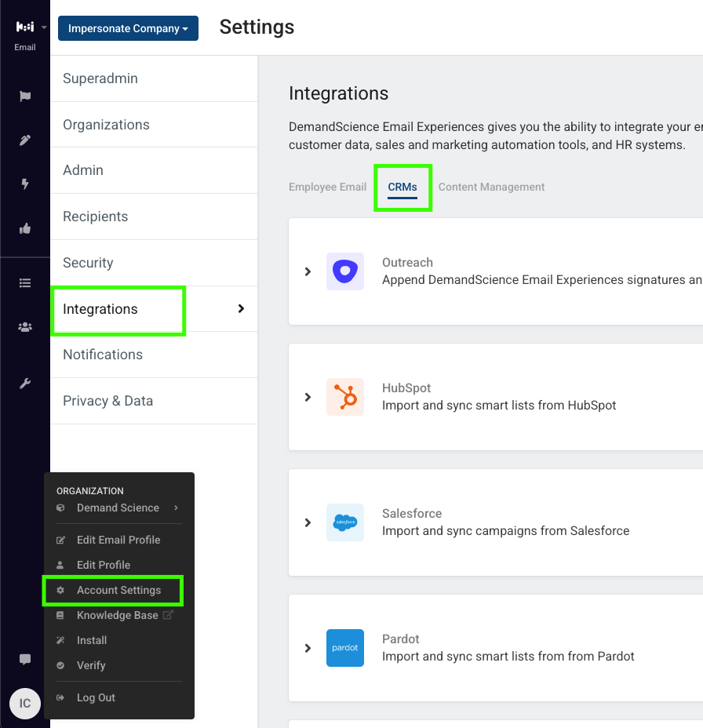The width and height of the screenshot is (703, 728).
Task: Open the list icon in sidebar
Action: 25,282
